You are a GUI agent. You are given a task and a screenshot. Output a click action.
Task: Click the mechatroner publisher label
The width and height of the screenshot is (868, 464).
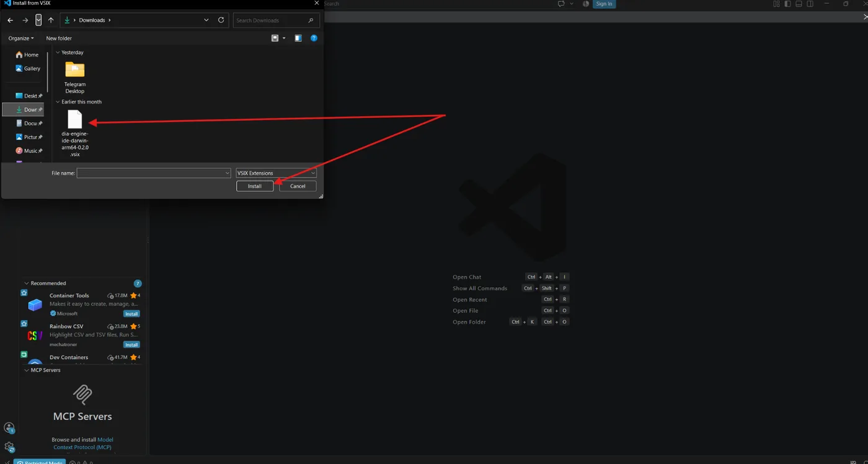(62, 345)
